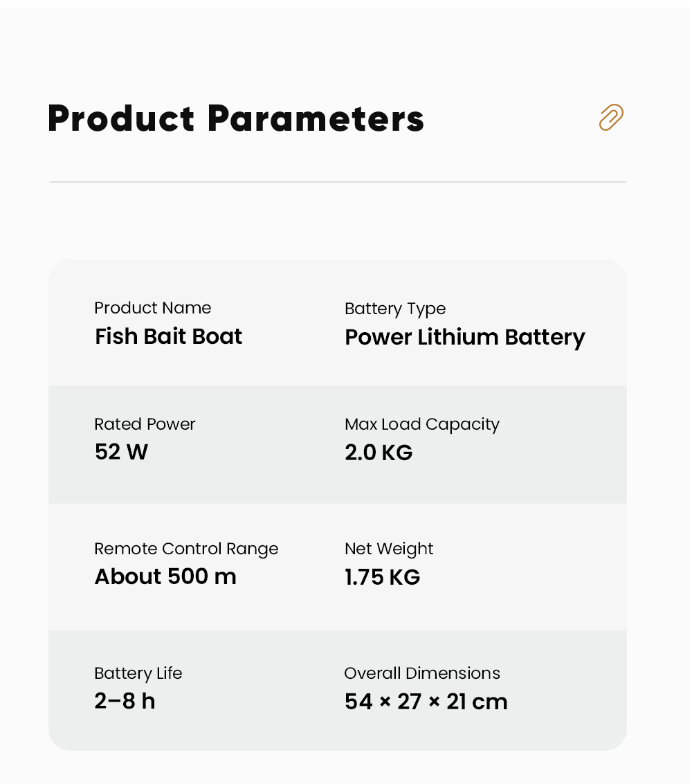Viewport: 692px width, 784px height.
Task: Click the horizontal divider under the heading
Action: (338, 182)
